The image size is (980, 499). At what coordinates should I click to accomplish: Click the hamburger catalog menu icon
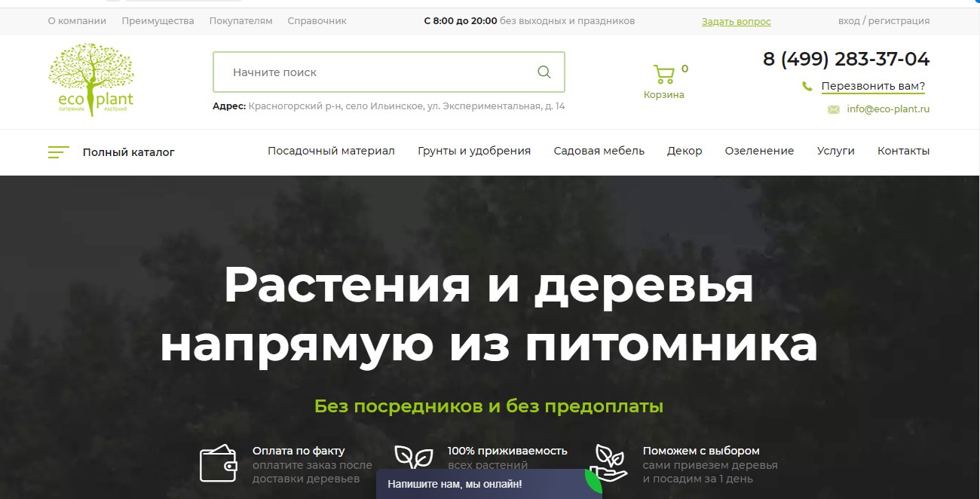click(58, 152)
